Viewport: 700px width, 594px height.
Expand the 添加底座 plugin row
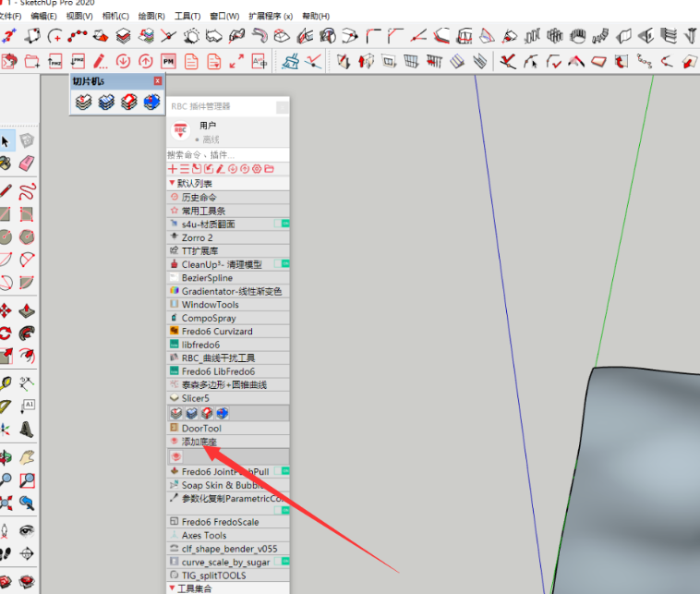tap(228, 442)
